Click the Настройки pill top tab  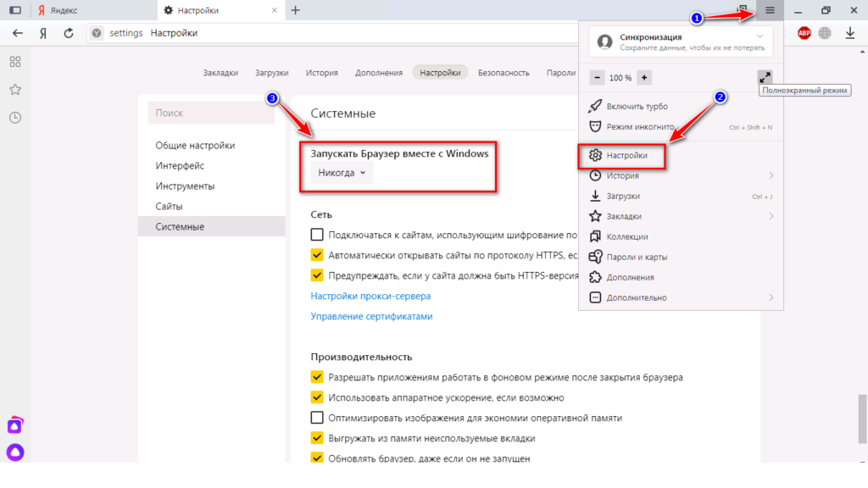coord(440,73)
